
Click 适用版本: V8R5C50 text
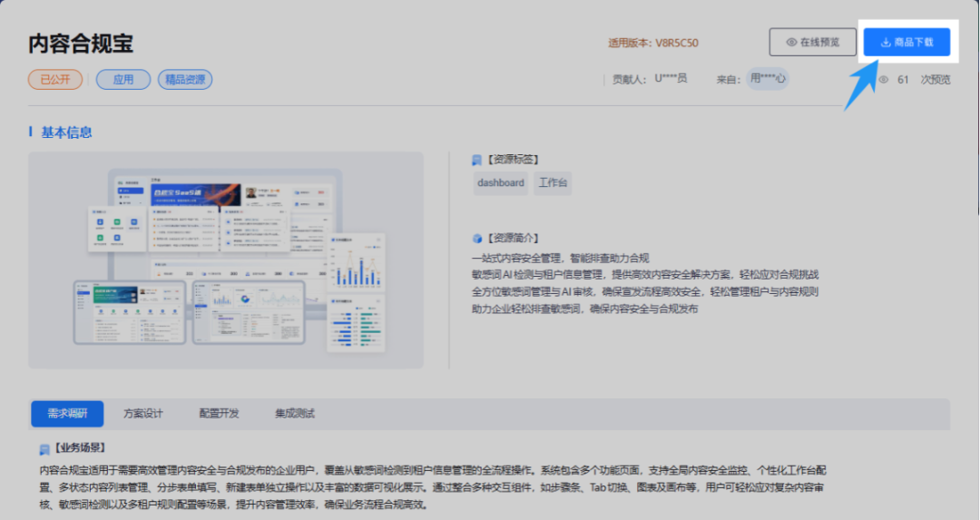[653, 44]
